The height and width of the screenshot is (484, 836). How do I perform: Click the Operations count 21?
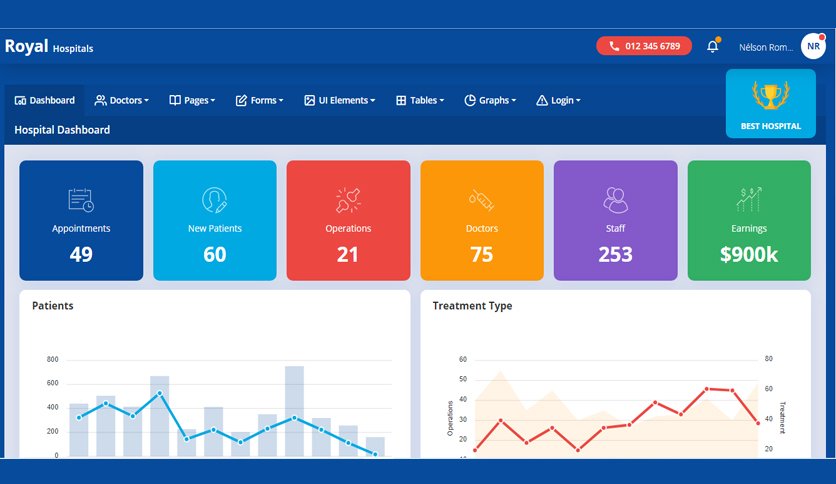[348, 254]
